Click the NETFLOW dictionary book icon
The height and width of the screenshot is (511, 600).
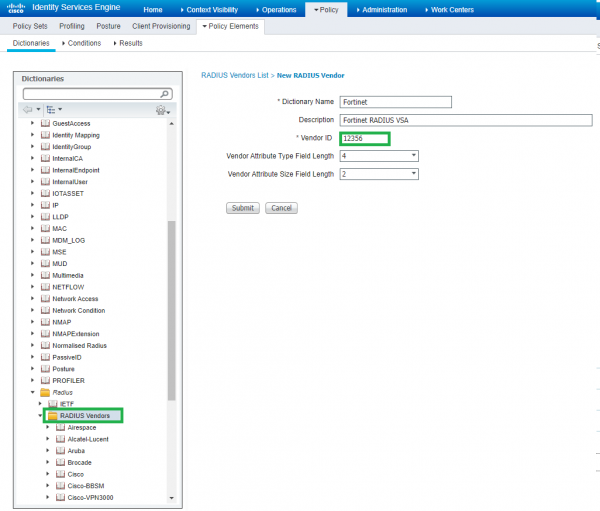44,287
